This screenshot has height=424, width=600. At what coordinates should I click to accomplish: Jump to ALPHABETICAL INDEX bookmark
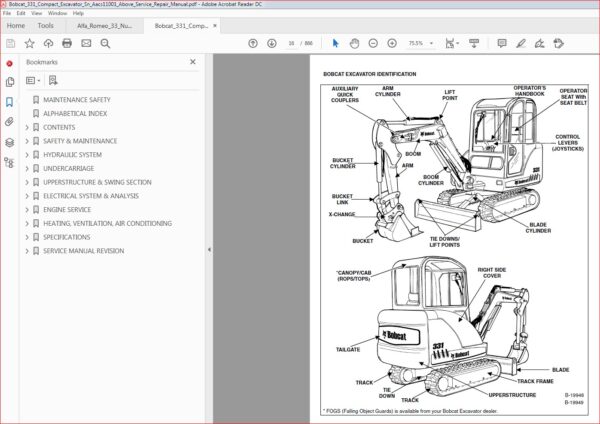coord(75,113)
